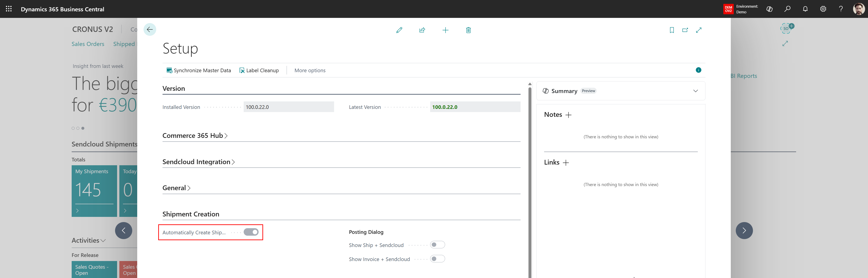Screen dimensions: 868x278
Task: Click Label Cleanup action
Action: (259, 70)
